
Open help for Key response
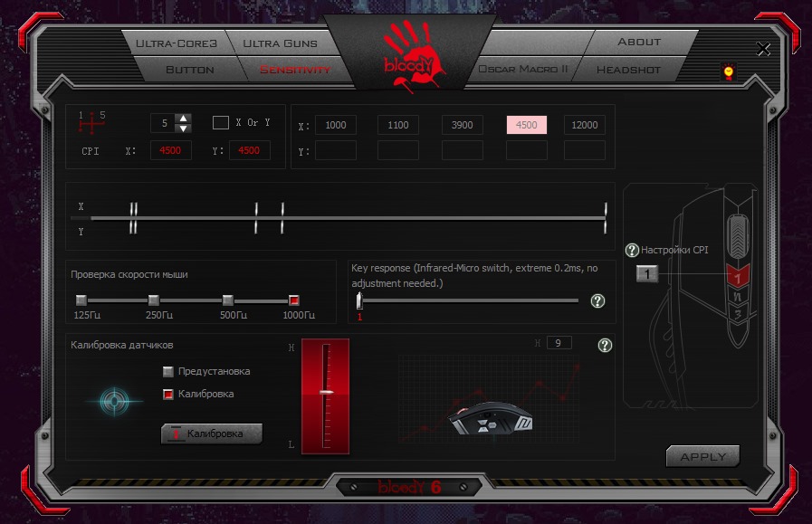tap(597, 300)
